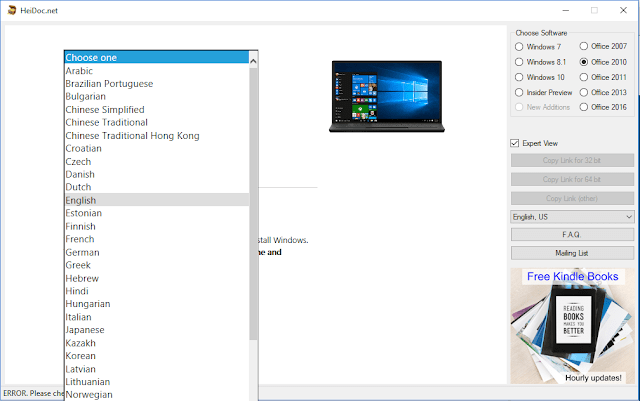Select the Office 2007 radio button

[584, 46]
